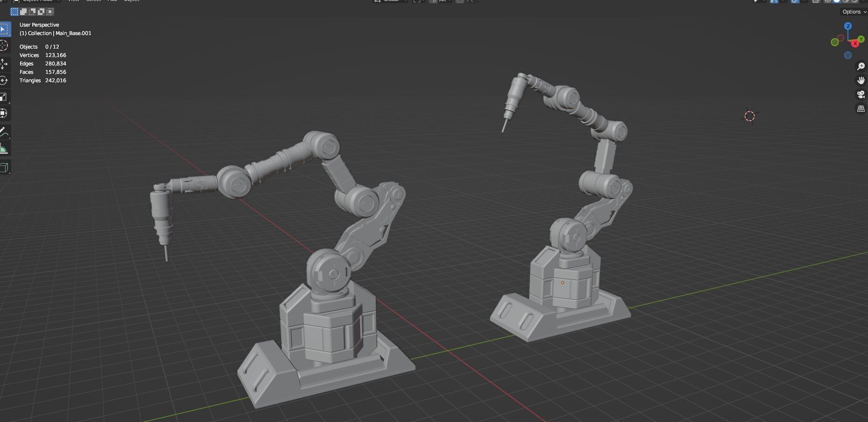Click the hollow green negative Y axis circle
868x422 pixels.
835,42
